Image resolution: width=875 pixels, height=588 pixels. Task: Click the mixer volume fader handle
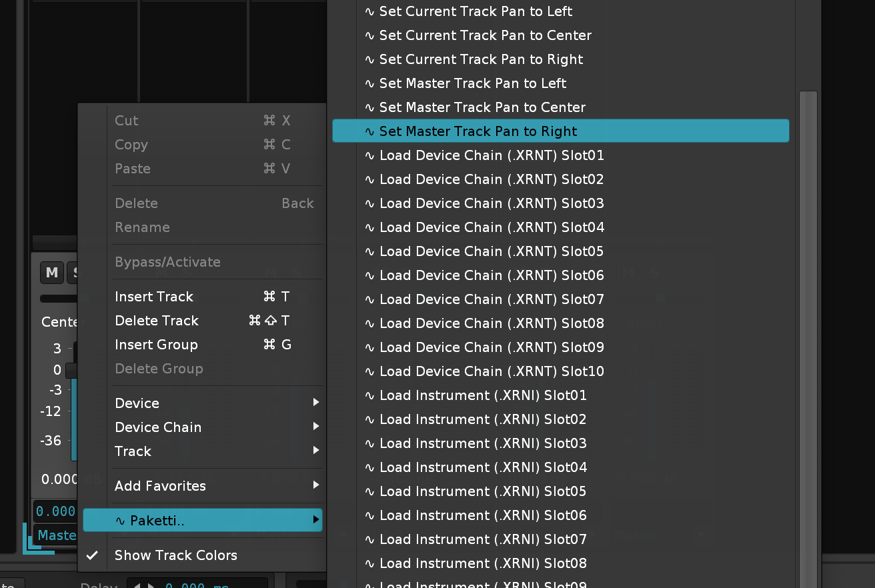coord(71,370)
